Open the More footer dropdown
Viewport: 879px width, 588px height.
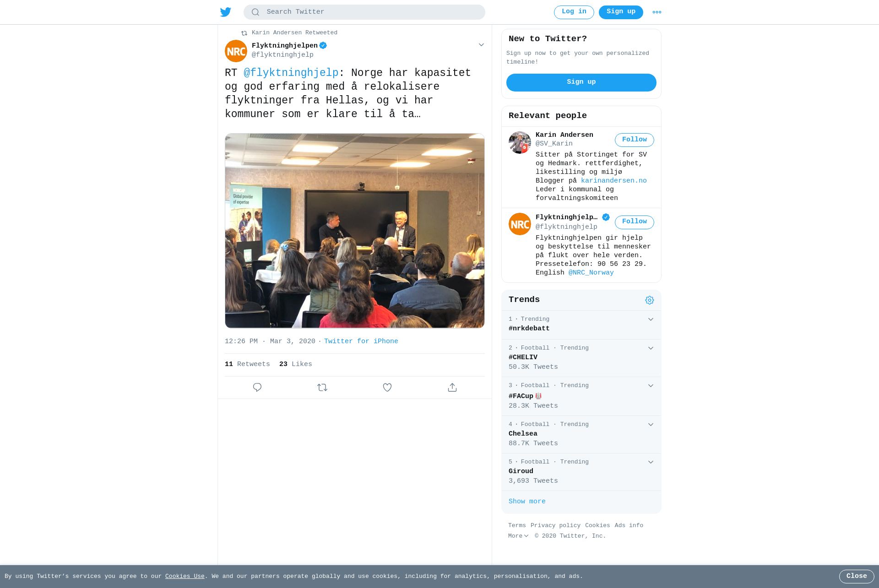518,536
